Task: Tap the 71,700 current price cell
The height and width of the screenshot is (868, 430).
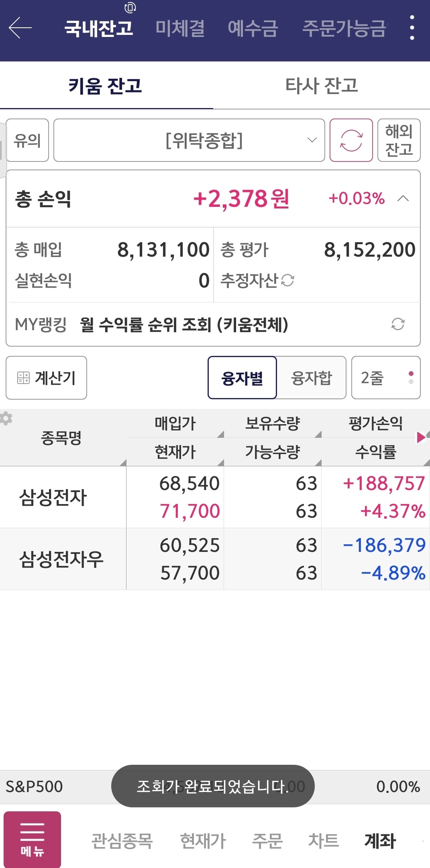Action: 190,511
